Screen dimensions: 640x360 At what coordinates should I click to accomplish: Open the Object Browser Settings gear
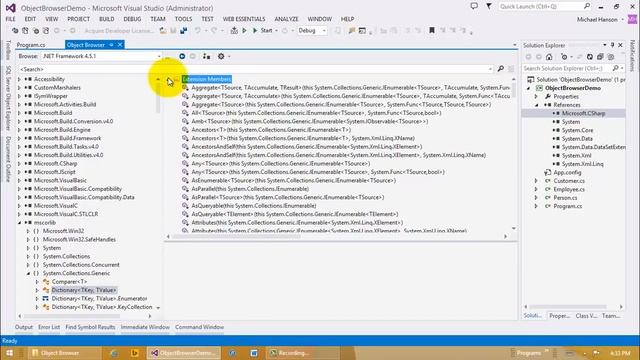click(x=221, y=56)
